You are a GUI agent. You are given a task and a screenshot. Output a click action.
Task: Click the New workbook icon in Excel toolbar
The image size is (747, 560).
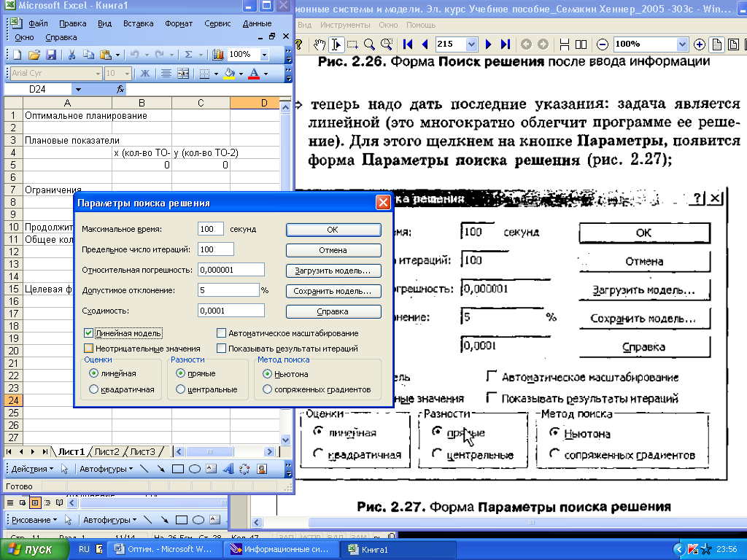click(18, 55)
